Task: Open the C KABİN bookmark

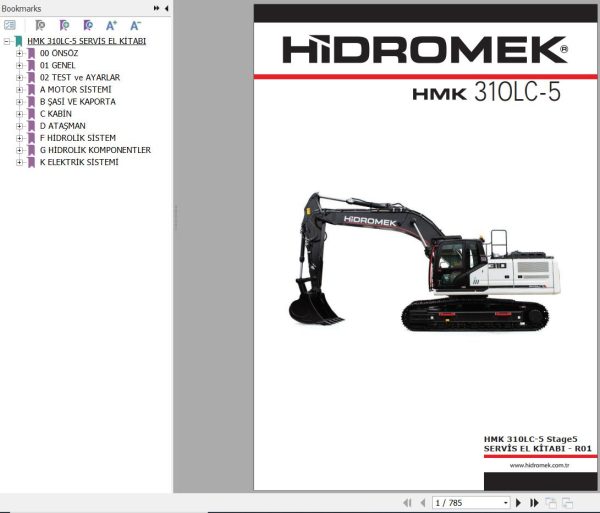Action: pyautogui.click(x=56, y=114)
